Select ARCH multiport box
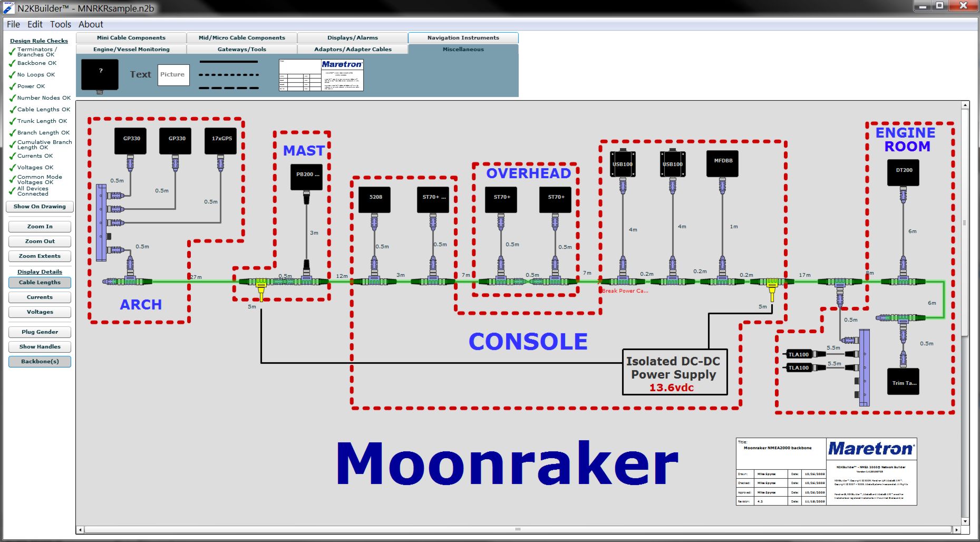Screen dimensions: 980x542 tap(101, 222)
